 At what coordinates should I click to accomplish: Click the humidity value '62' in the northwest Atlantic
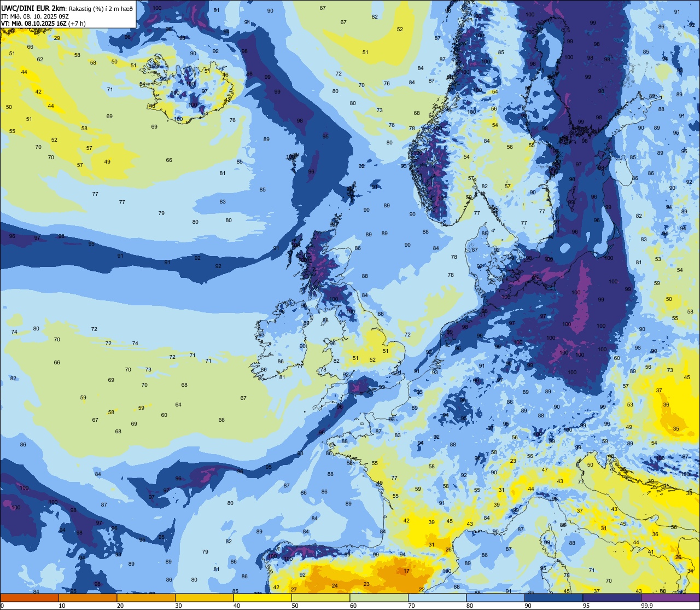coord(40,59)
